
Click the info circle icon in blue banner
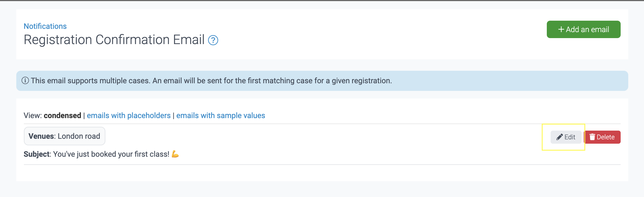pos(25,81)
